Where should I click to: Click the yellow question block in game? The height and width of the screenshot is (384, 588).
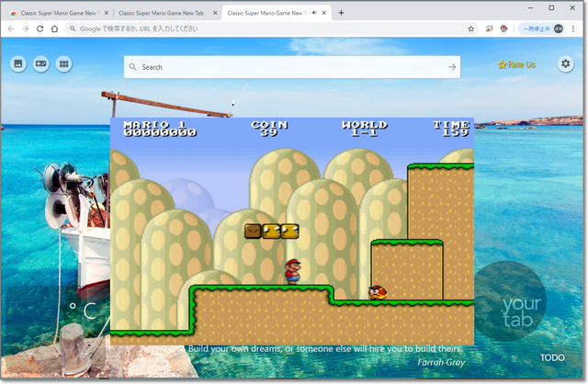tap(271, 232)
